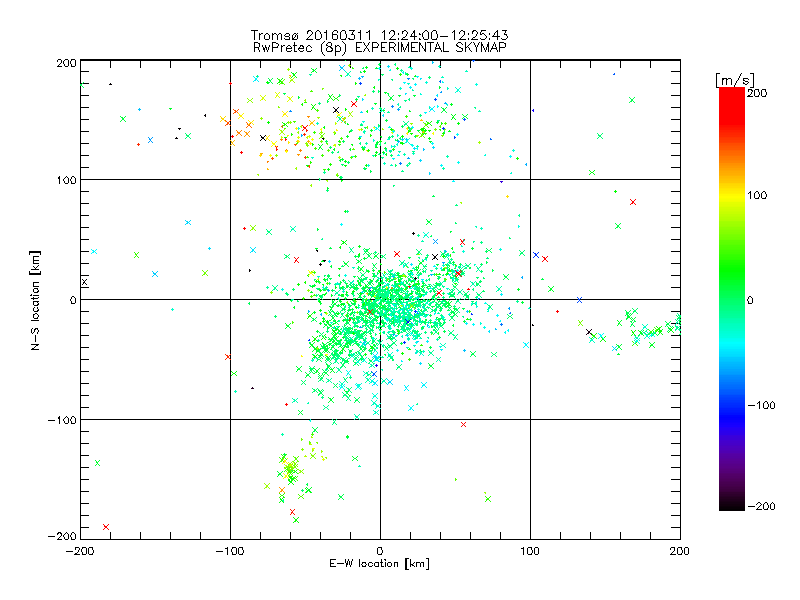Click the subtitle 'RwPretec (8p) EXPERIMENTAL SKYMAP'
The height and width of the screenshot is (600, 800).
pos(379,47)
